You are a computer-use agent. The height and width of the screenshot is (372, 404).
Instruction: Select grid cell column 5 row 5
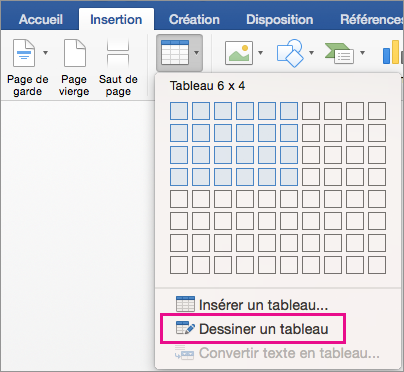(x=267, y=199)
